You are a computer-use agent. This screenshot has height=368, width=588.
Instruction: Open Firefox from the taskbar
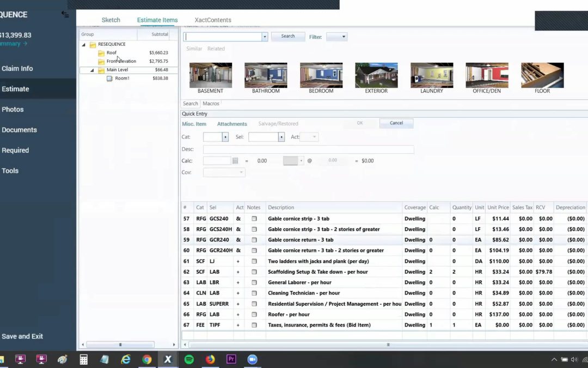[x=210, y=359]
